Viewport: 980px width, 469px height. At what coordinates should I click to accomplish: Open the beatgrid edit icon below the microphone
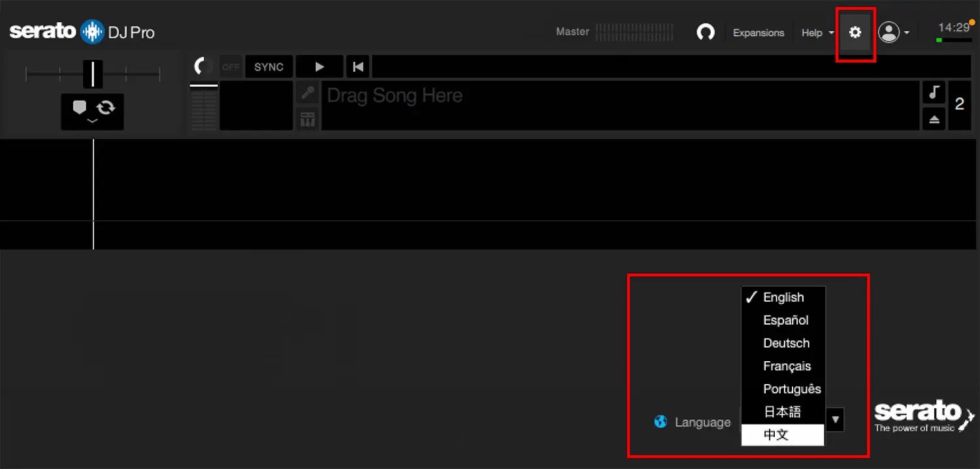point(307,119)
